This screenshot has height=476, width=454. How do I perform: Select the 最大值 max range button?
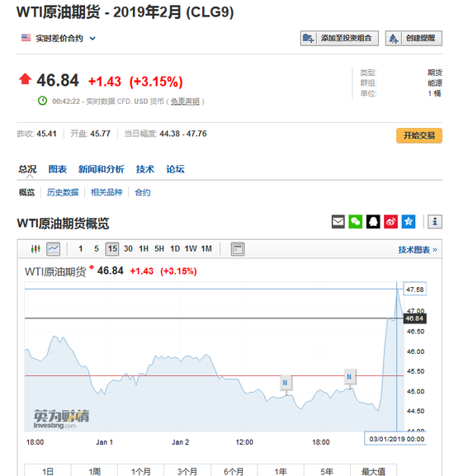pyautogui.click(x=374, y=470)
